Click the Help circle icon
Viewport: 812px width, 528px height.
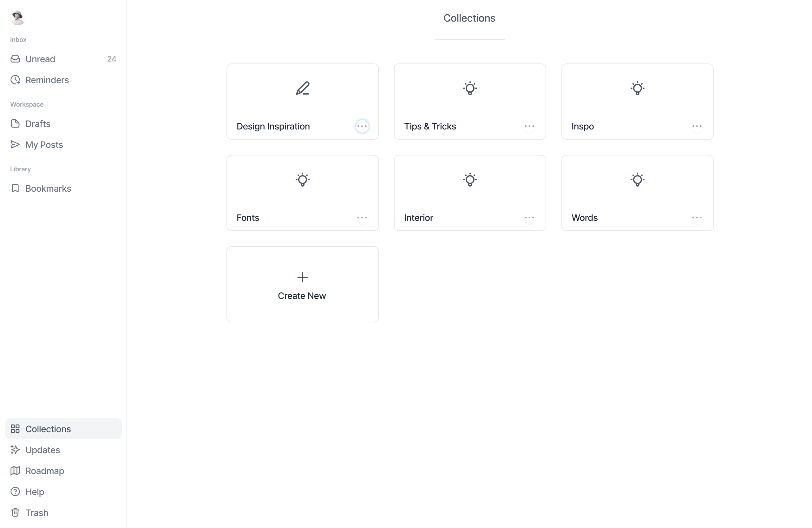(16, 491)
